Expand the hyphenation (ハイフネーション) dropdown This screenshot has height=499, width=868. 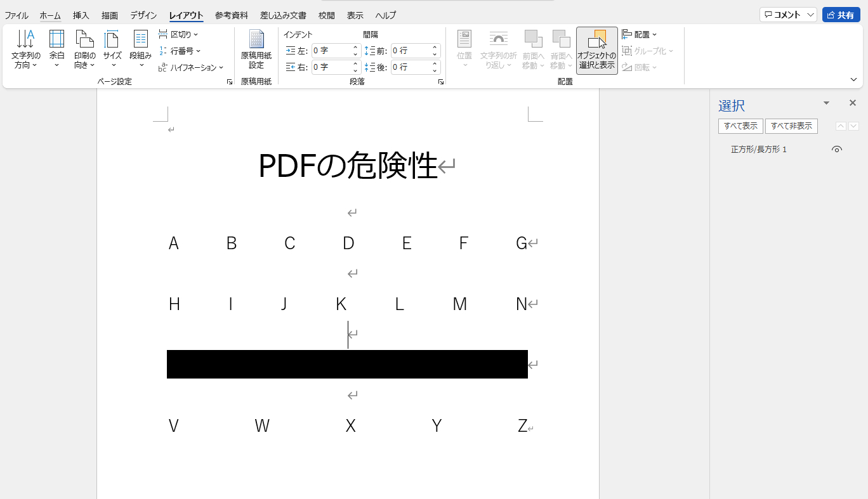click(x=191, y=67)
